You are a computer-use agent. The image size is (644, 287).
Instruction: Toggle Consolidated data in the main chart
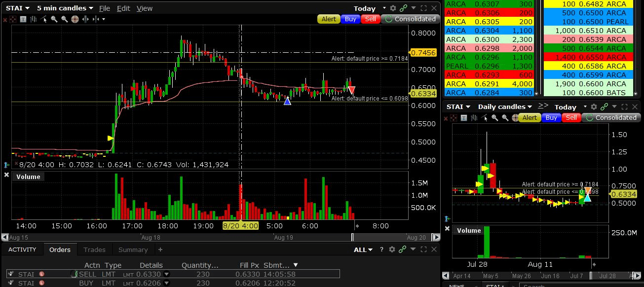(410, 19)
